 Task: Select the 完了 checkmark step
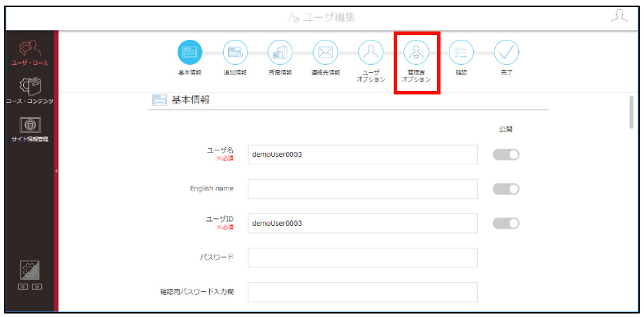pyautogui.click(x=506, y=52)
